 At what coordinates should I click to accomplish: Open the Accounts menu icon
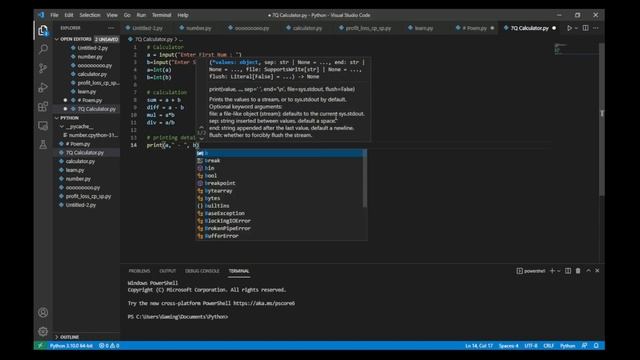pyautogui.click(x=43, y=313)
